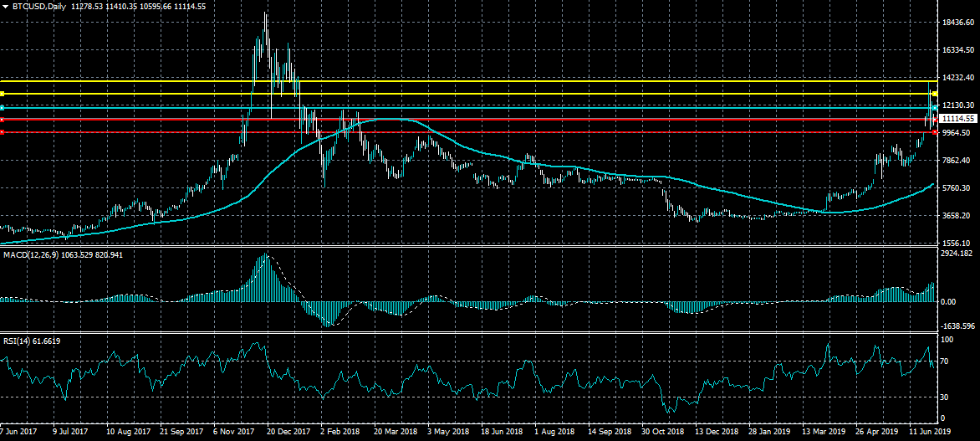This screenshot has height=441, width=980.
Task: Click the 18436.60 price axis value
Action: pyautogui.click(x=958, y=23)
